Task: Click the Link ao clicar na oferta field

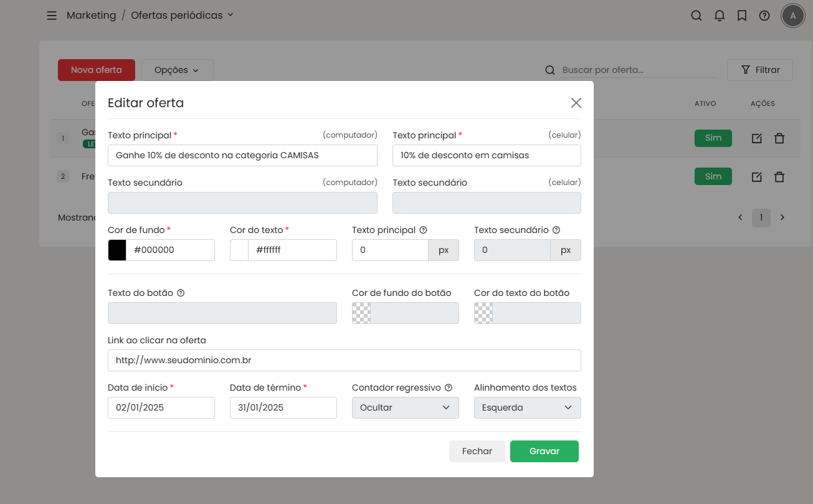Action: click(x=344, y=360)
